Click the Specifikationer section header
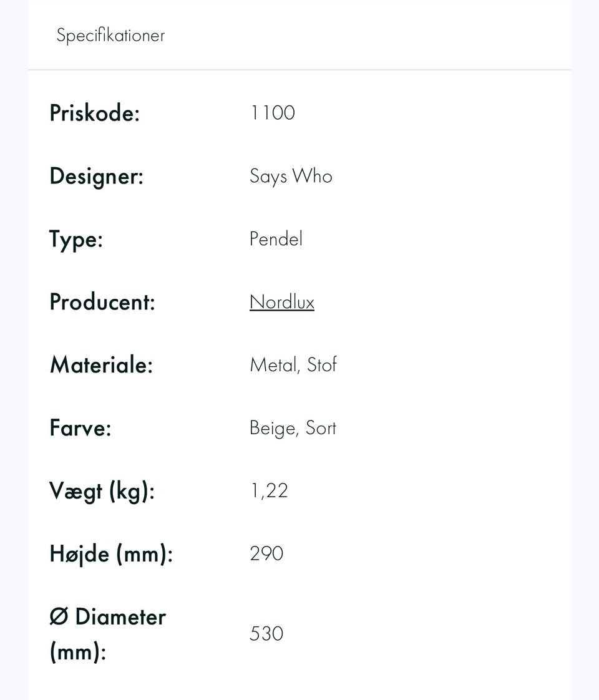Viewport: 599px width, 700px height. pos(110,35)
